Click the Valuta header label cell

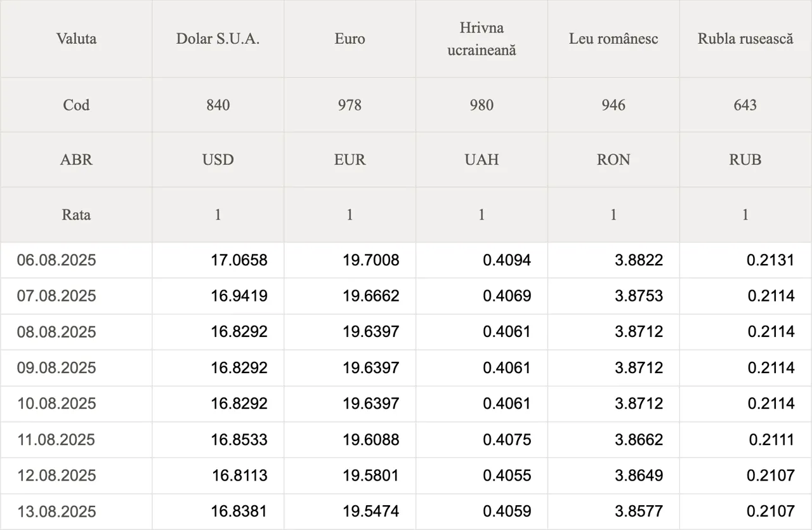[76, 39]
